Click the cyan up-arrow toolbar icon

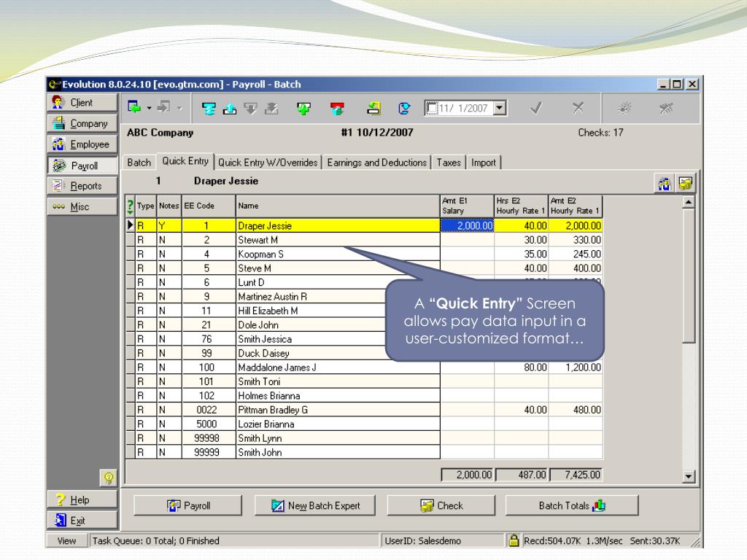[x=230, y=109]
